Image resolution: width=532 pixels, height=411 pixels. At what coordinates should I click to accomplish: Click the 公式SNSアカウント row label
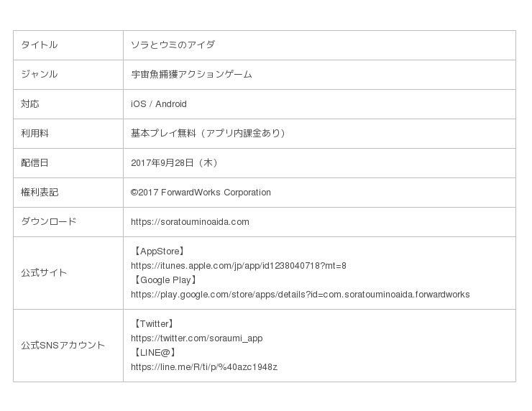63,346
